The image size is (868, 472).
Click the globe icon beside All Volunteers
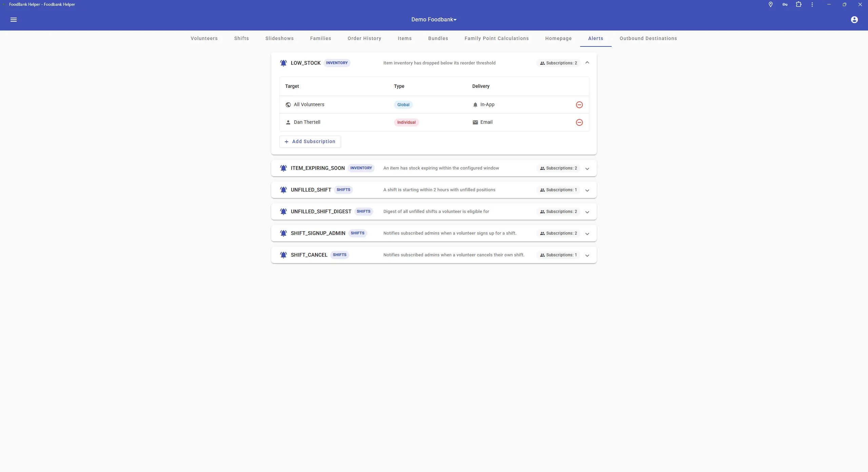pos(288,104)
